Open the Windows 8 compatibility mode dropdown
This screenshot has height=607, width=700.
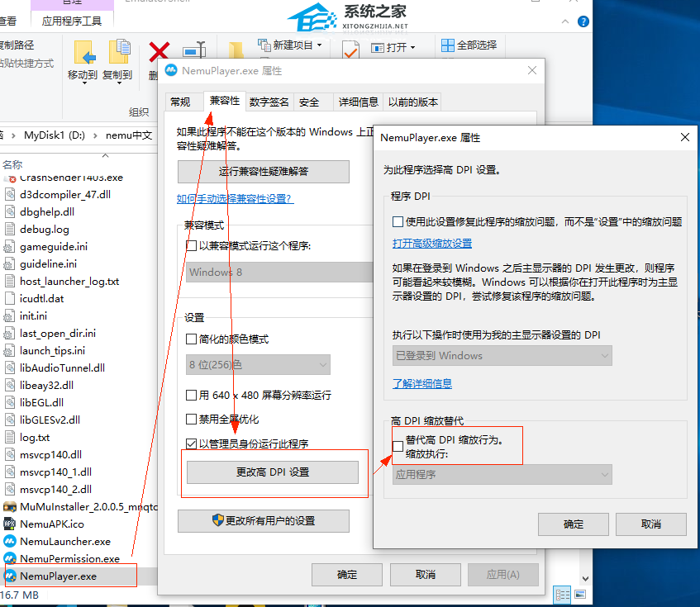279,272
